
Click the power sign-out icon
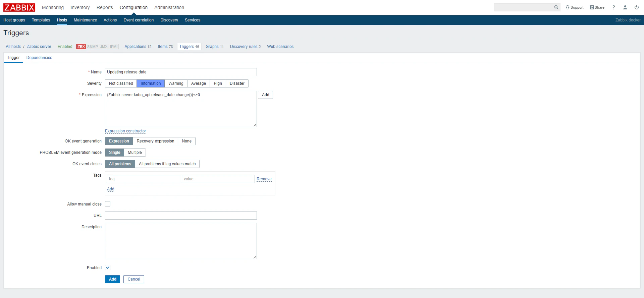point(637,7)
